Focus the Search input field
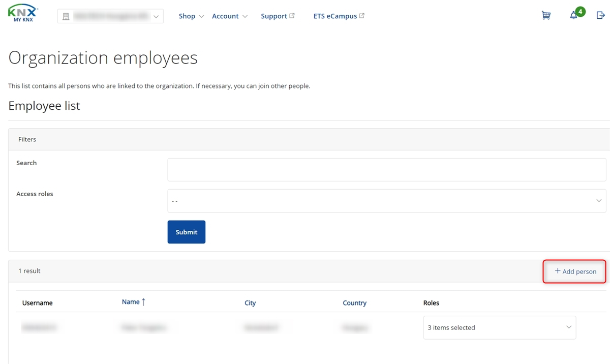Viewport: 610px width, 364px height. (386, 169)
